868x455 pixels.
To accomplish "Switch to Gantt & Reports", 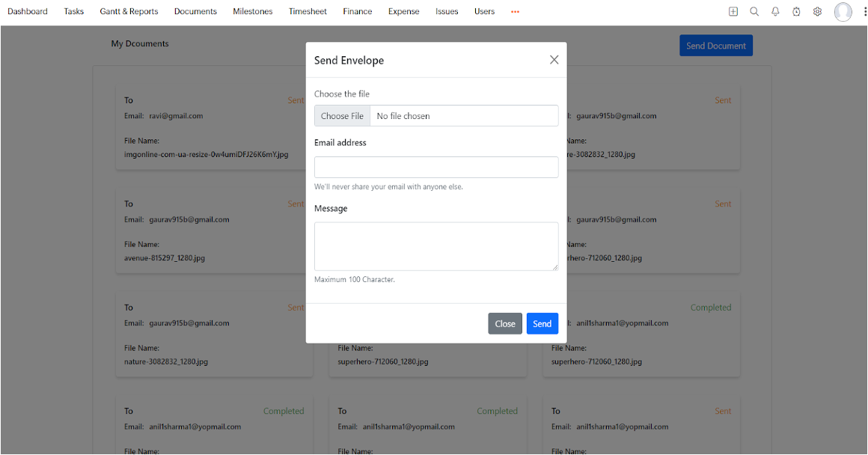I will pos(128,11).
